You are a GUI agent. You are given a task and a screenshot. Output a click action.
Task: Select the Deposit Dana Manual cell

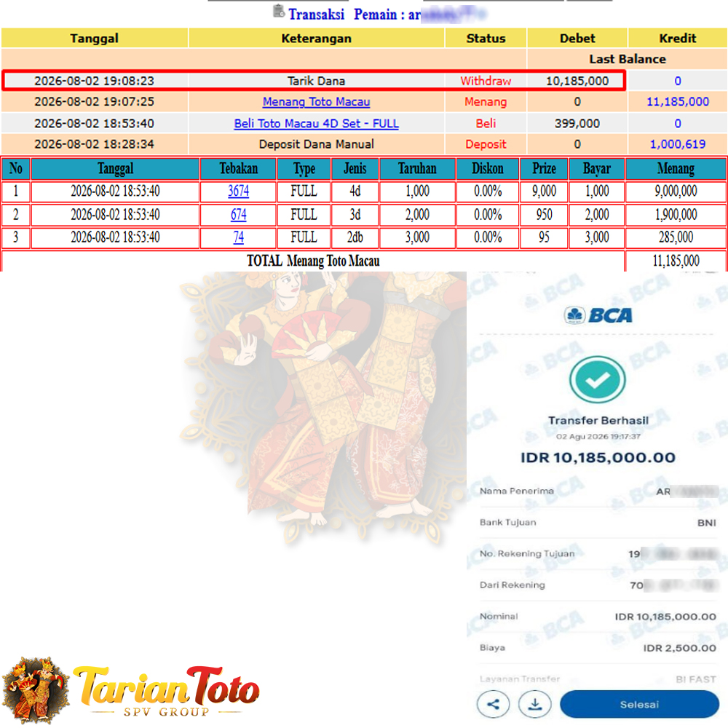(316, 144)
